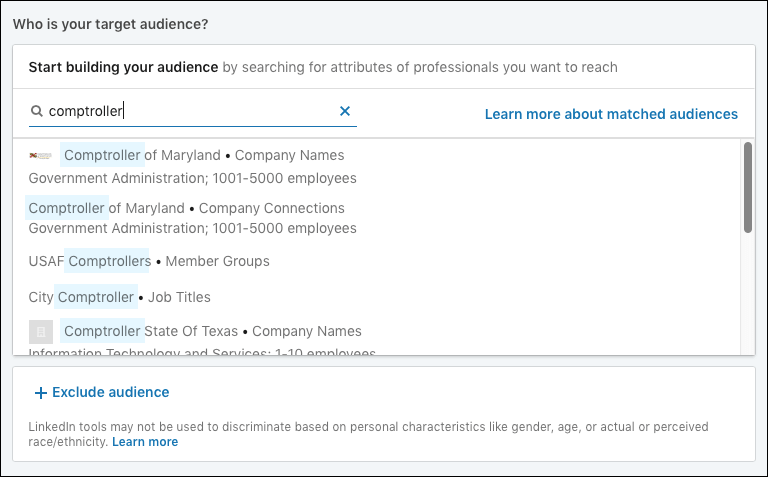Click the search magnifier icon
This screenshot has height=477, width=768.
pyautogui.click(x=37, y=111)
